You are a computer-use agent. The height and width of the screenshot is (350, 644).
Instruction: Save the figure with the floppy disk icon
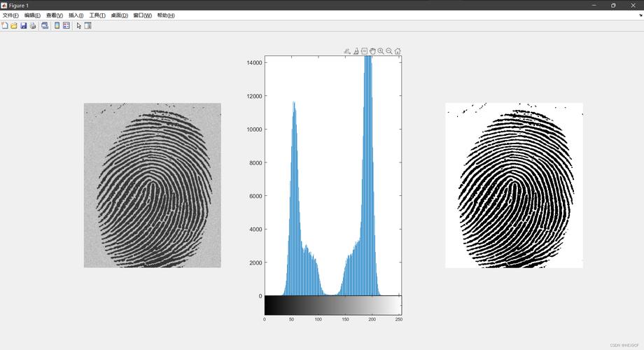tap(23, 26)
